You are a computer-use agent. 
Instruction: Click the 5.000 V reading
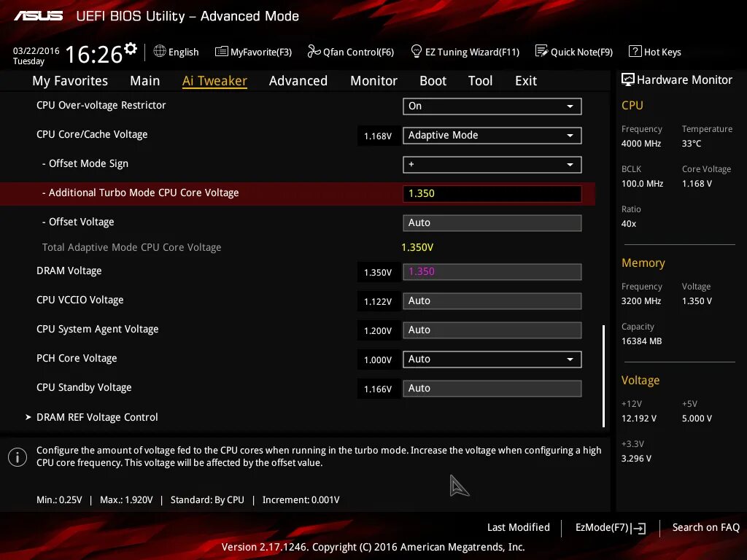(697, 418)
